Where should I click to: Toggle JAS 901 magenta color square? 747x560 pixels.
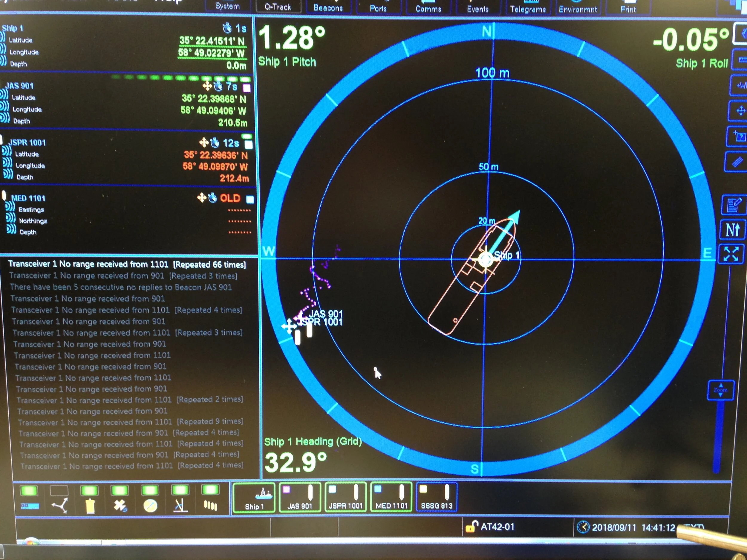(x=247, y=88)
